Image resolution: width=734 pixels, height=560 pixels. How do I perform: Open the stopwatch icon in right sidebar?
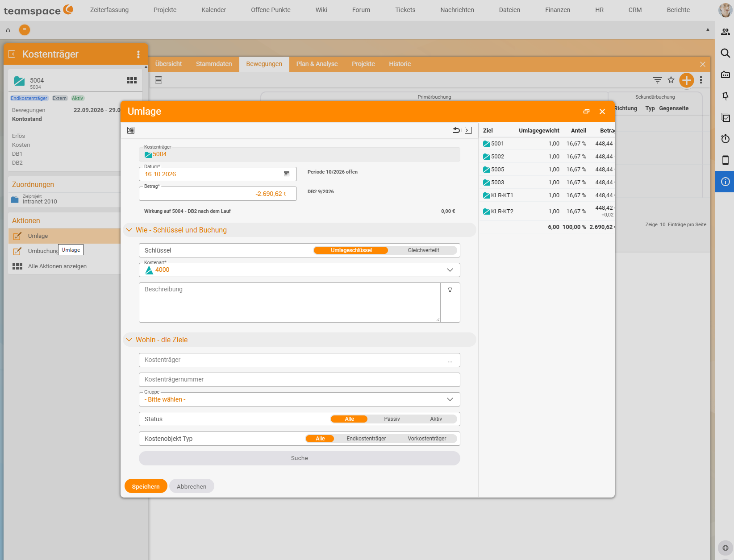coord(726,139)
